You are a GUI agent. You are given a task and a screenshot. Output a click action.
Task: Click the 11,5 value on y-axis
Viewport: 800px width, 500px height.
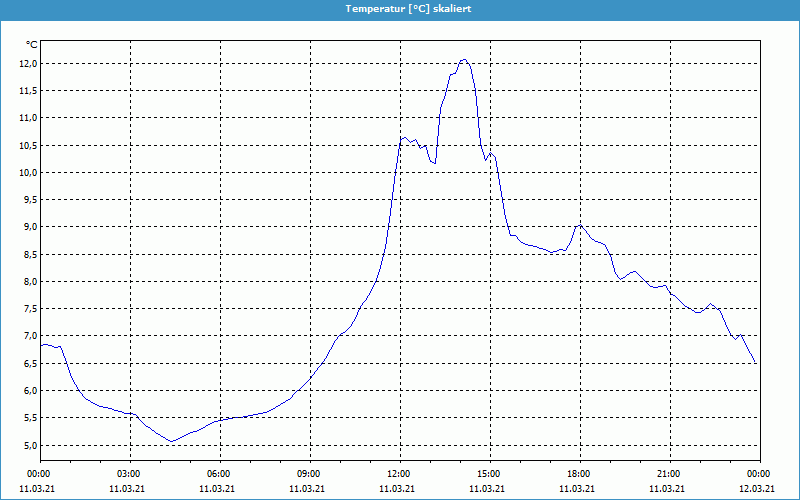coord(28,90)
